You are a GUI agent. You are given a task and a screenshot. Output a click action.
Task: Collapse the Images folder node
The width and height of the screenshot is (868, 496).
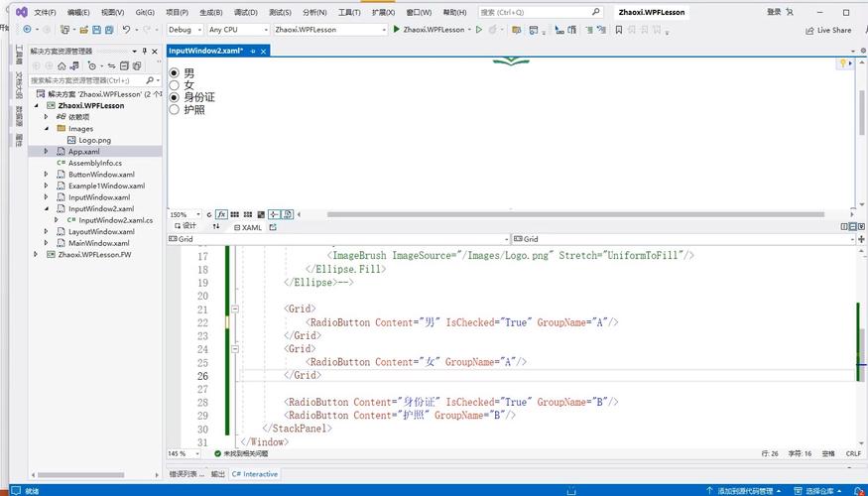coord(47,128)
